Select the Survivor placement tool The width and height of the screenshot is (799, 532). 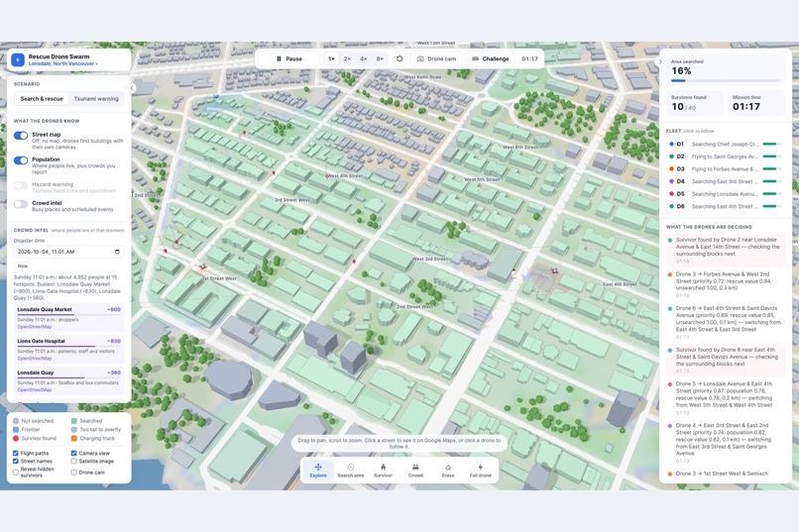pyautogui.click(x=384, y=470)
